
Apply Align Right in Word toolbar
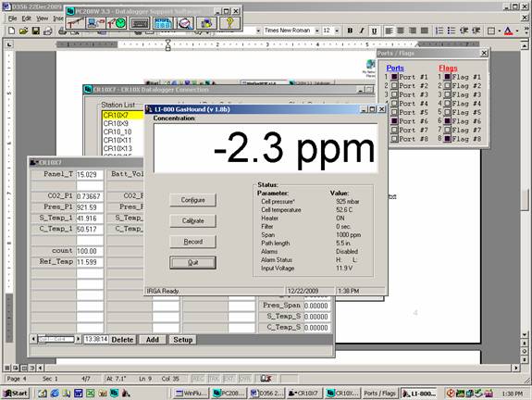[x=413, y=31]
